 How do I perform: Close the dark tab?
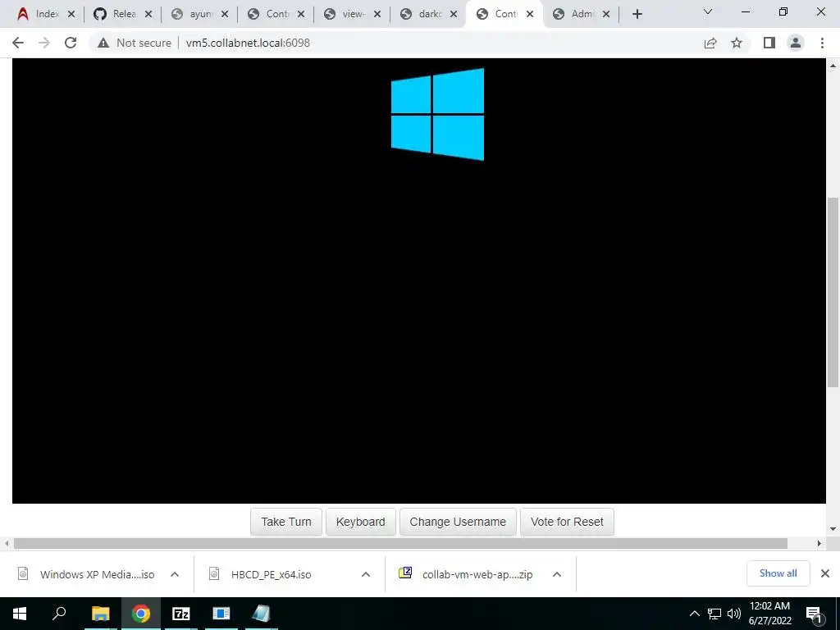click(454, 14)
